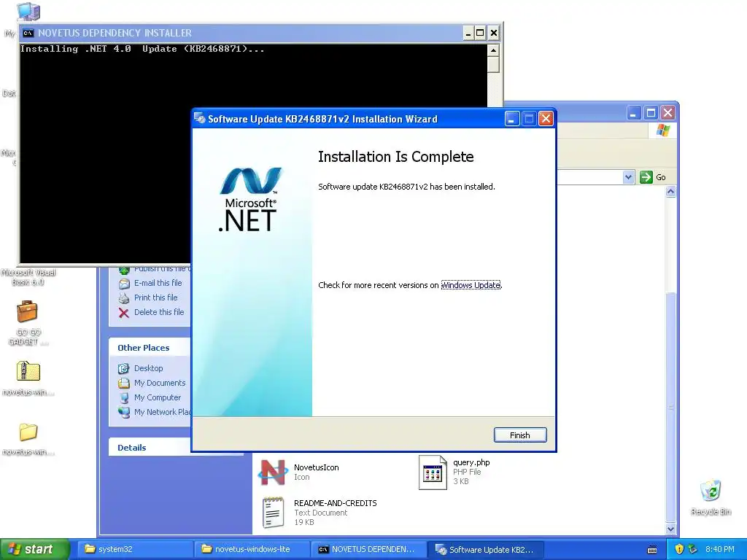Screen dimensions: 747x560
Task: Open Desktop in Other Places
Action: [x=148, y=368]
